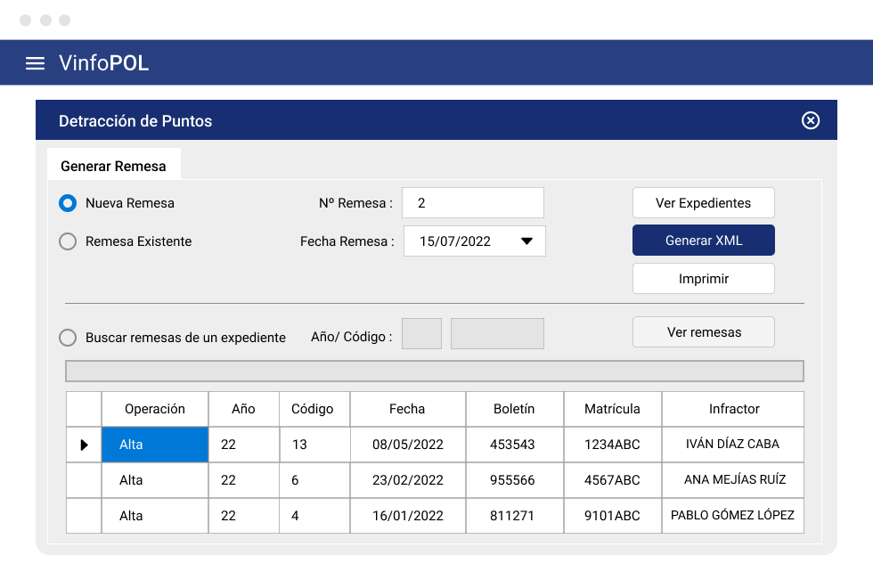Viewport: 873px width, 588px height.
Task: Click the Operación column header
Action: [155, 409]
